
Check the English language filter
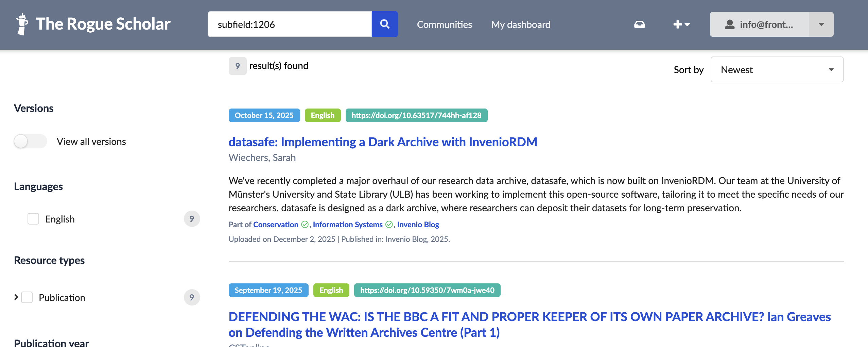click(x=33, y=219)
